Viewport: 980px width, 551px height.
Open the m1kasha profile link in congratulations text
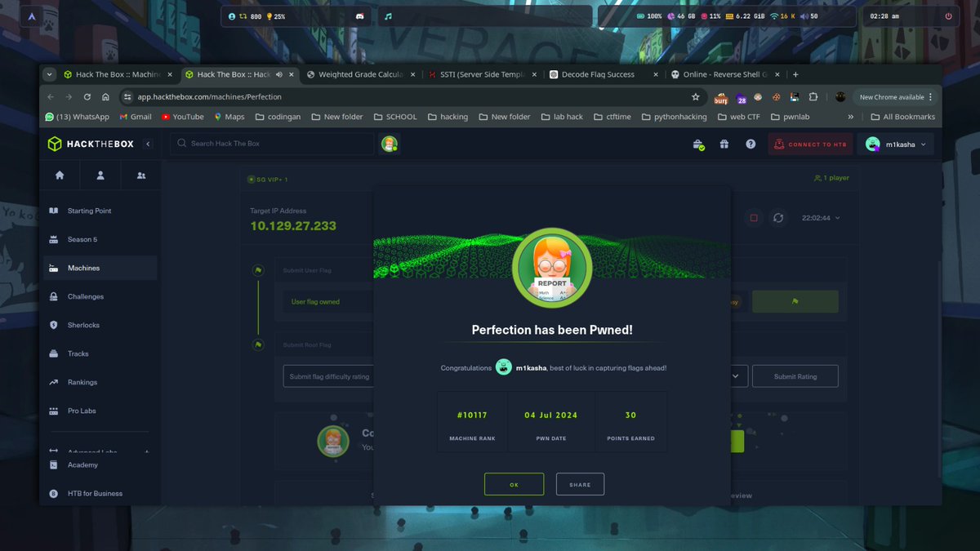[x=532, y=368]
